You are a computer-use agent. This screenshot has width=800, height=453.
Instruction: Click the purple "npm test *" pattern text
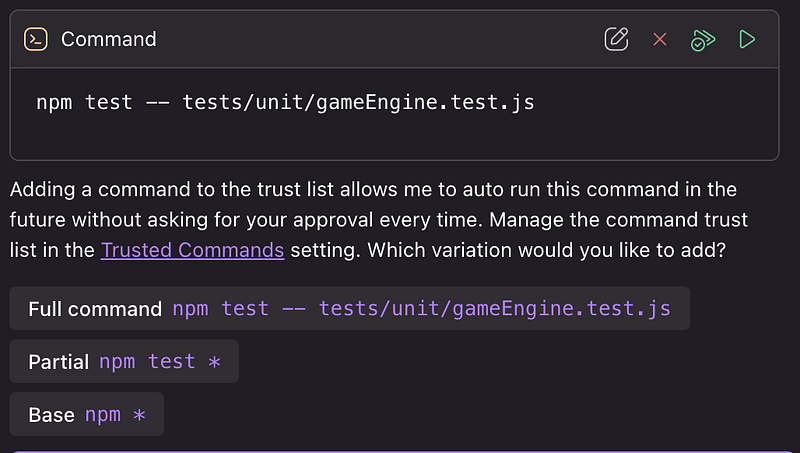[x=159, y=361]
